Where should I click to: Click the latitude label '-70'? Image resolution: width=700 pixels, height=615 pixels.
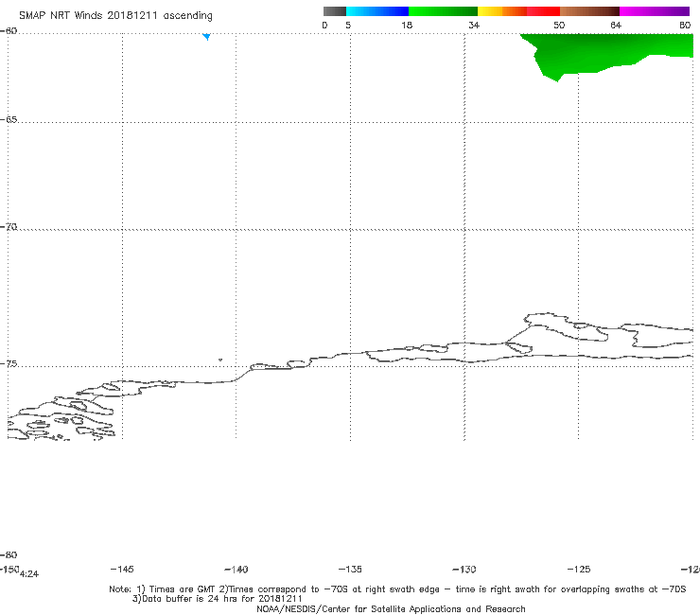coord(9,227)
